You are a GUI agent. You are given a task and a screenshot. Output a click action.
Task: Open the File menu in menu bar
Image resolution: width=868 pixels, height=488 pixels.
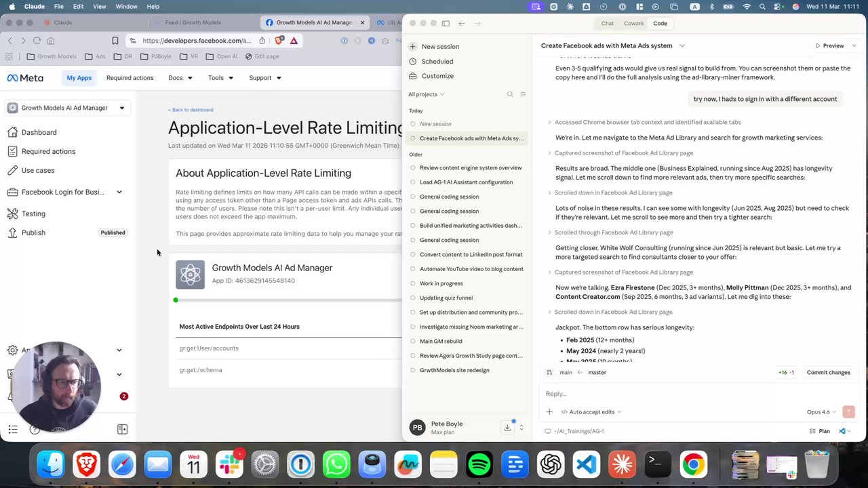click(59, 7)
